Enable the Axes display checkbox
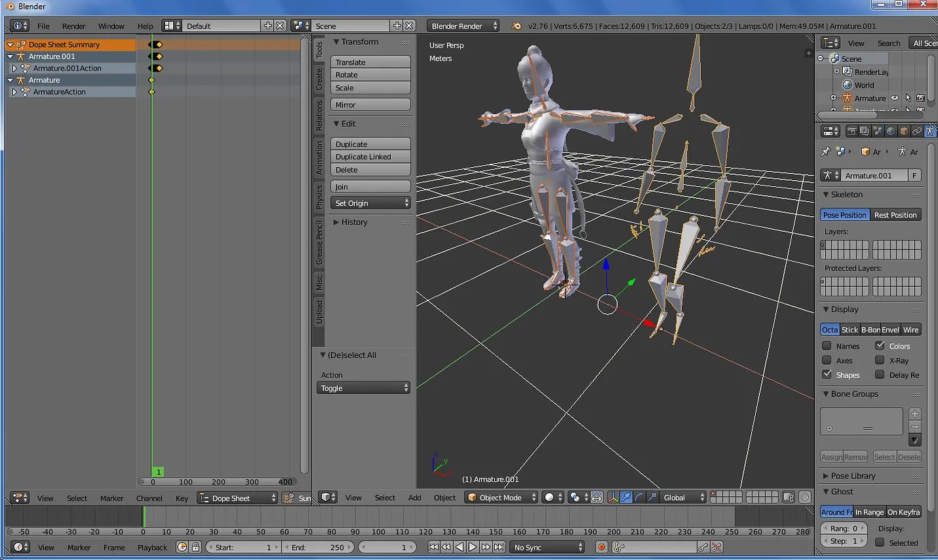This screenshot has width=938, height=560. (827, 360)
